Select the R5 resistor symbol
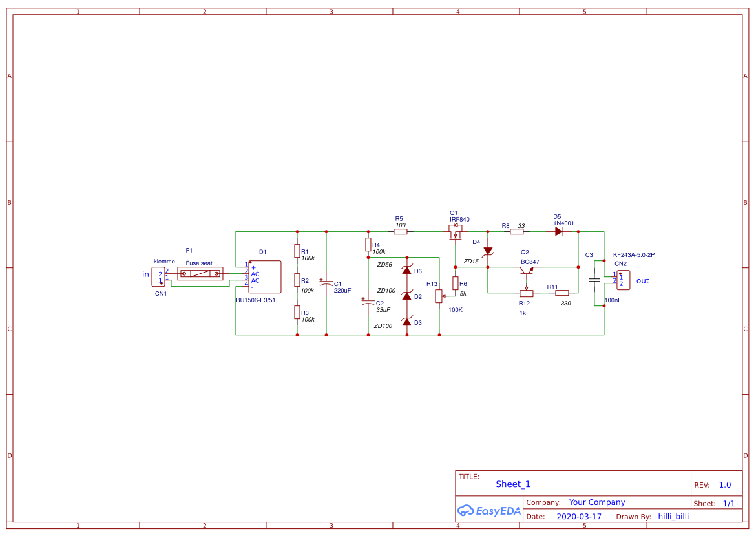 click(401, 231)
